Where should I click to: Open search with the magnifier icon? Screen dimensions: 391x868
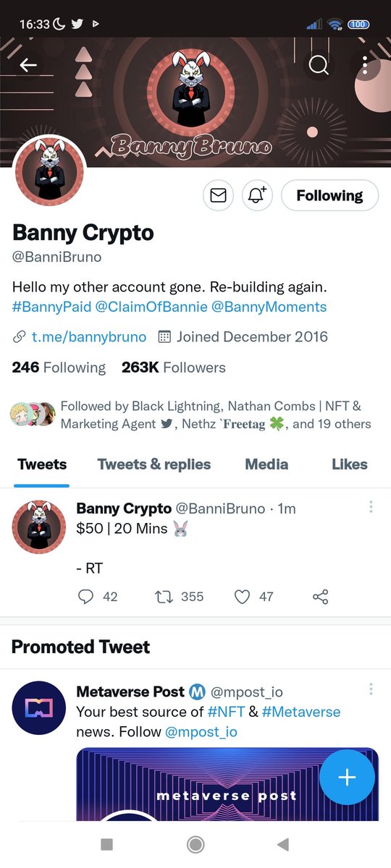click(x=319, y=65)
